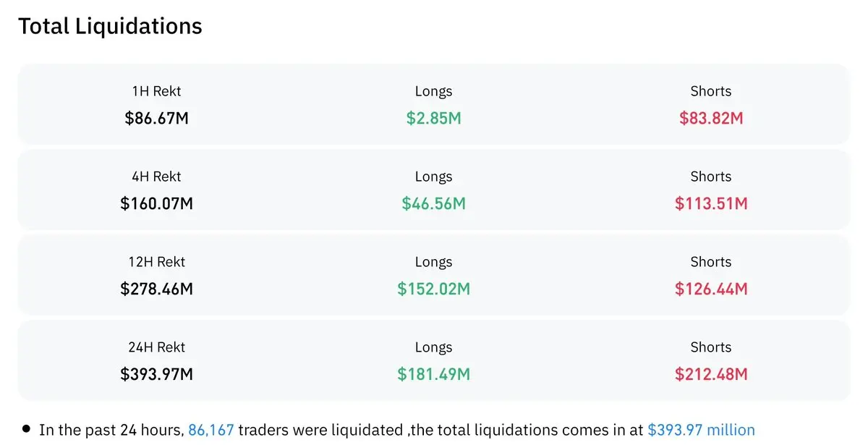Select the 24H Longs value $181.49M
This screenshot has height=445, width=868.
coord(433,374)
